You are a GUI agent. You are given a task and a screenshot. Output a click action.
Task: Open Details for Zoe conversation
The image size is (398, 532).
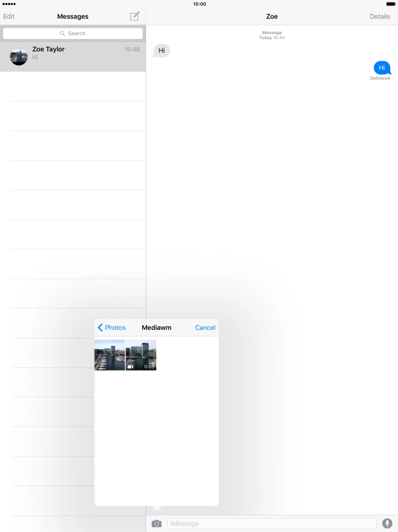[379, 16]
